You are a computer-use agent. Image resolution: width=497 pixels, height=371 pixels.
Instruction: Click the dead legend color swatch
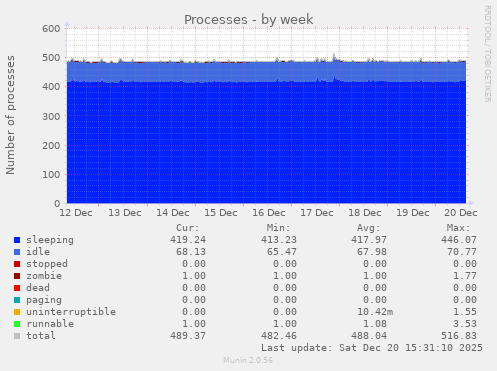click(x=17, y=288)
